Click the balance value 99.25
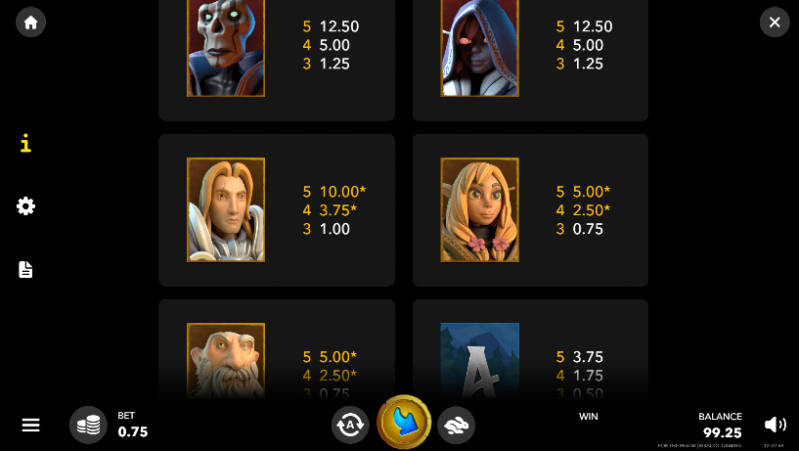 pos(722,433)
